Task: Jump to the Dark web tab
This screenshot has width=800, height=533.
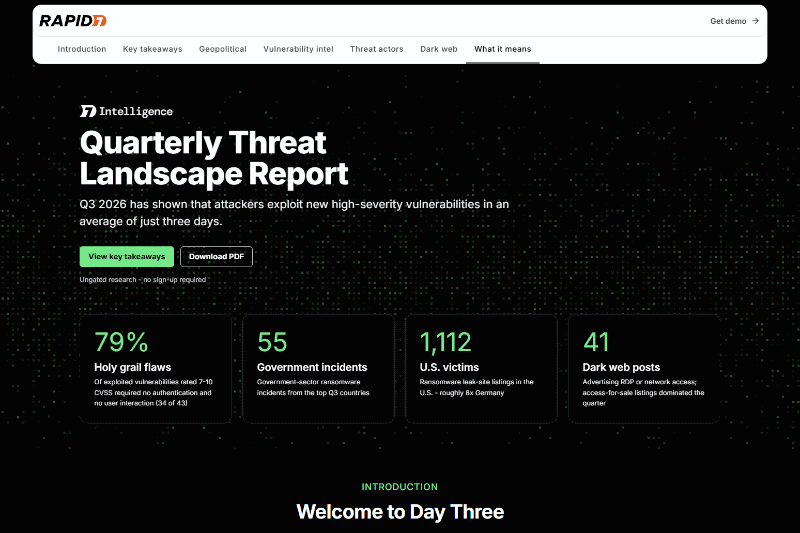Action: (439, 49)
